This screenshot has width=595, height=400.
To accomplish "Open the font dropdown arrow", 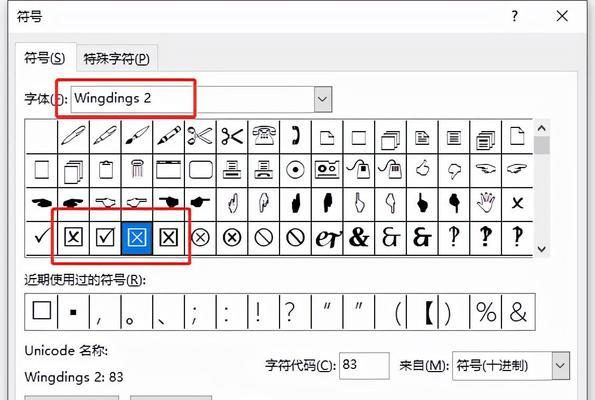I will click(323, 99).
